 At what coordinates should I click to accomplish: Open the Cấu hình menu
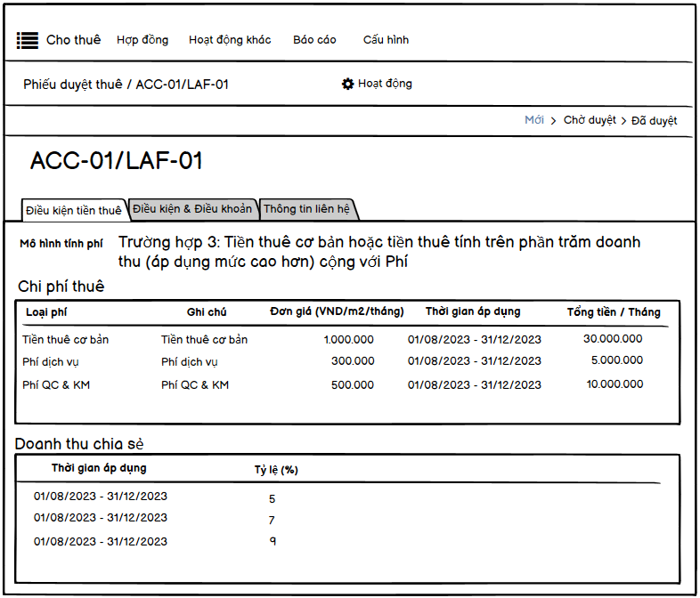[x=386, y=40]
